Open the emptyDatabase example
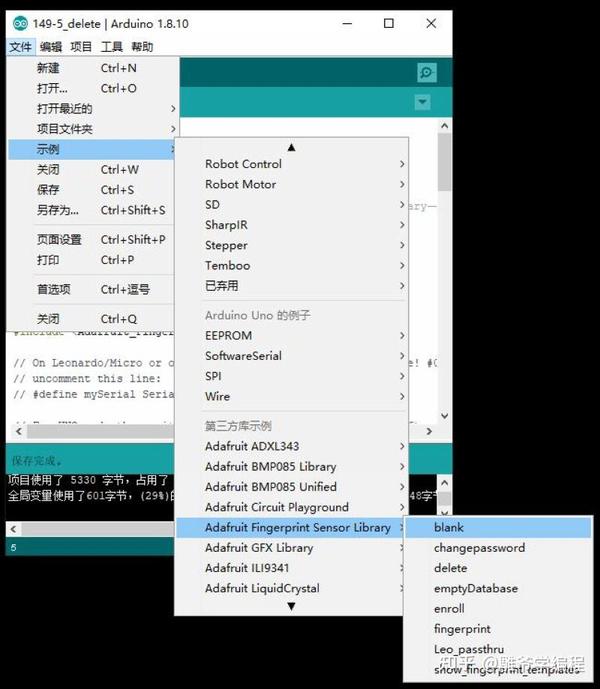This screenshot has width=600, height=689. (498, 588)
